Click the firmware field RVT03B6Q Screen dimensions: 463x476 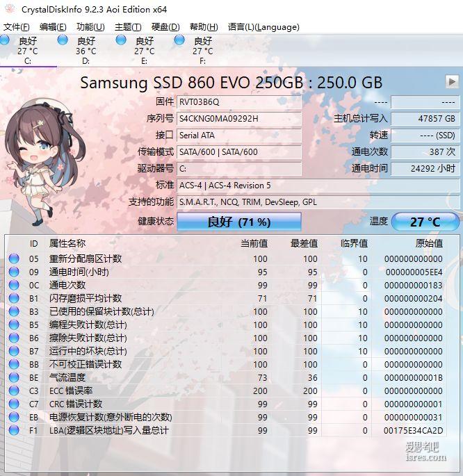click(239, 102)
